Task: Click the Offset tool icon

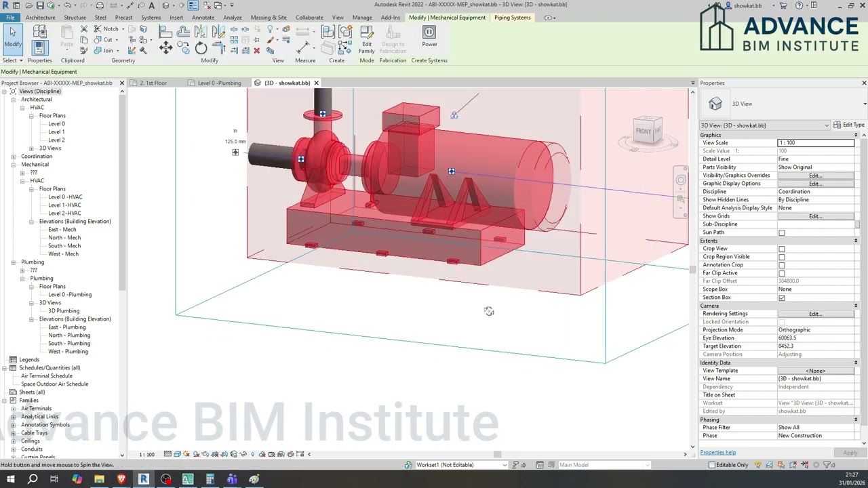Action: pos(184,31)
